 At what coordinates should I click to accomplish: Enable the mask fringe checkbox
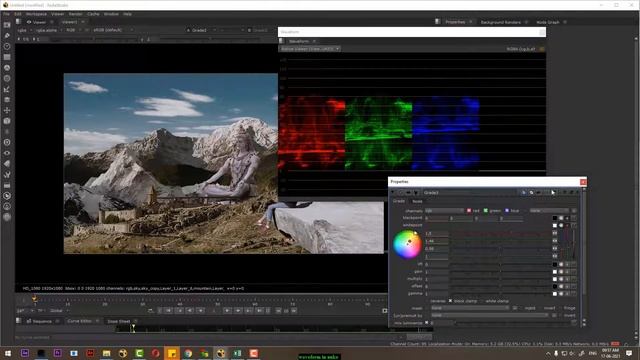point(561,308)
